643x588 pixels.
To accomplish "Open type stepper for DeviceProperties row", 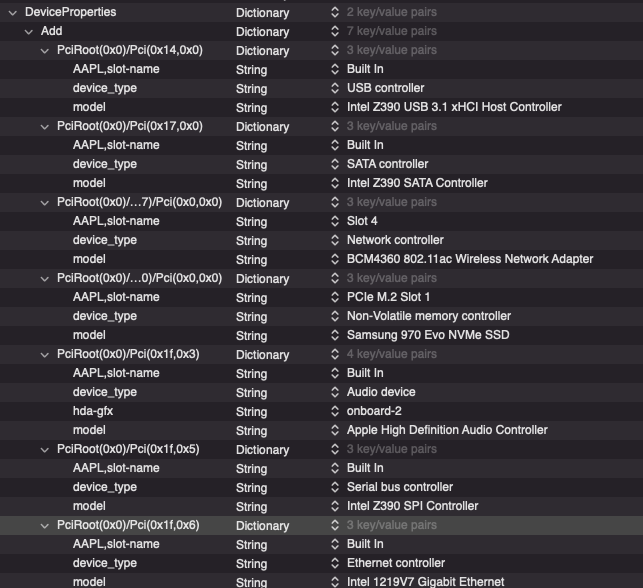I will [x=336, y=12].
